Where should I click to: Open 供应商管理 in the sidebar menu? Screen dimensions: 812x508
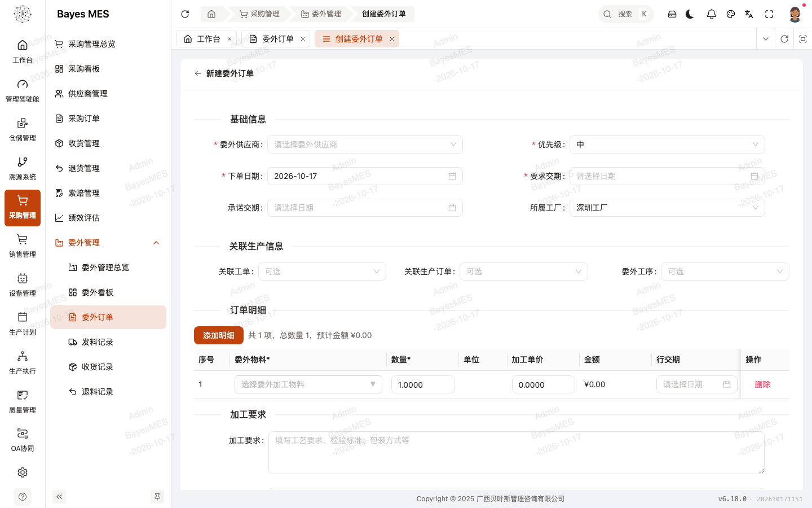108,94
